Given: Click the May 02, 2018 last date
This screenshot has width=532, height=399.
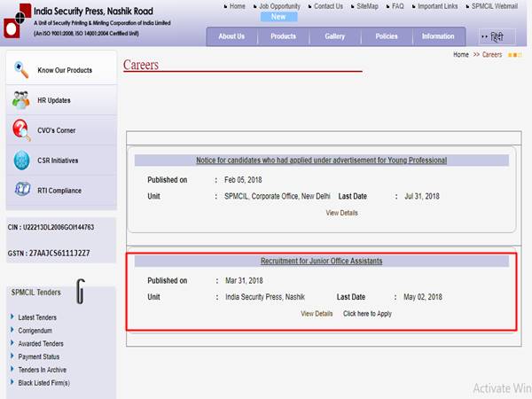Looking at the screenshot, I should [x=423, y=297].
